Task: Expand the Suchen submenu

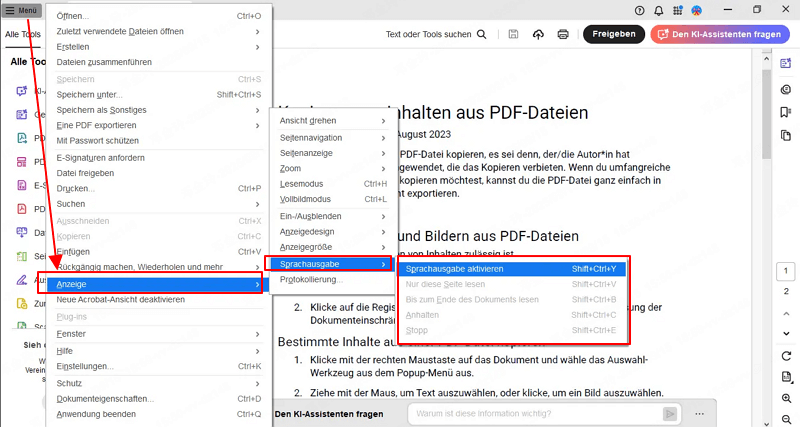Action: (158, 204)
